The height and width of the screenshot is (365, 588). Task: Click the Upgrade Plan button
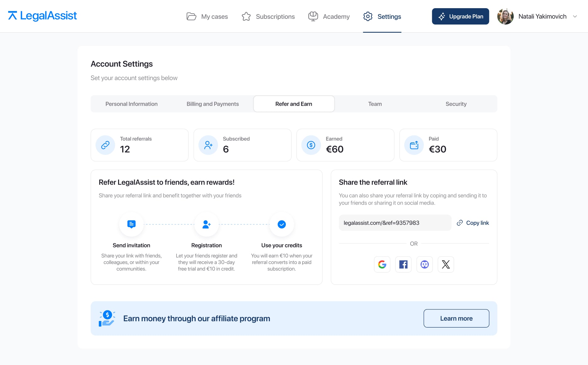click(460, 16)
